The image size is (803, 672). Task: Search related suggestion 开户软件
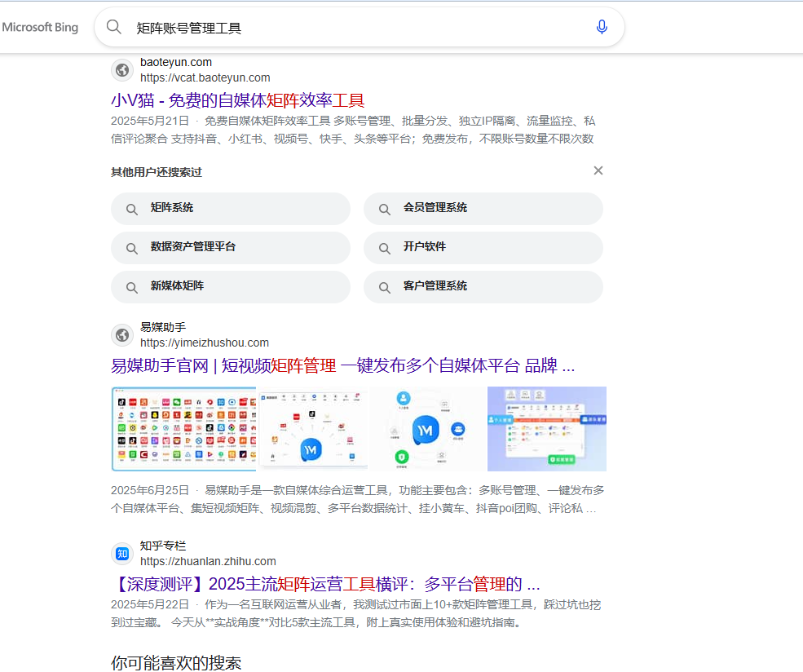[483, 247]
